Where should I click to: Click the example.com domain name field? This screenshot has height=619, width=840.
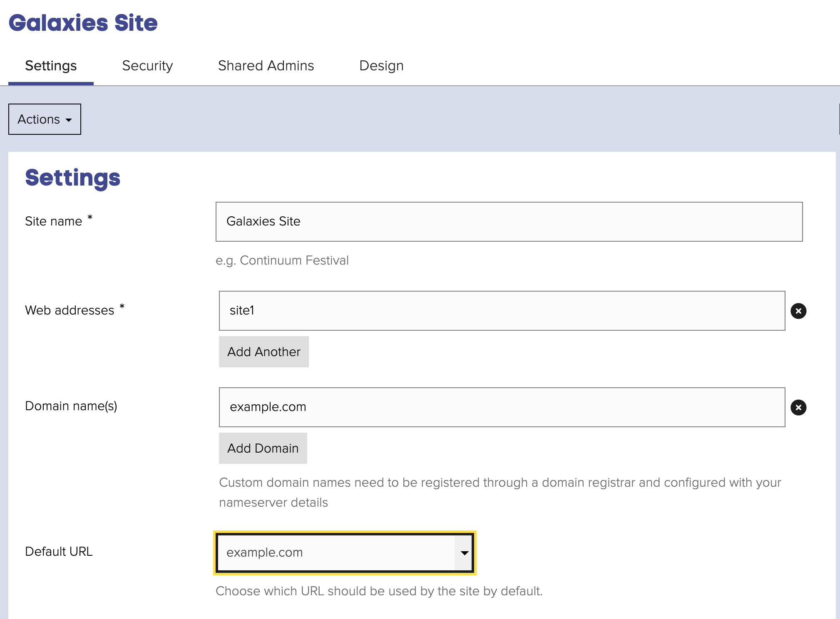click(502, 407)
